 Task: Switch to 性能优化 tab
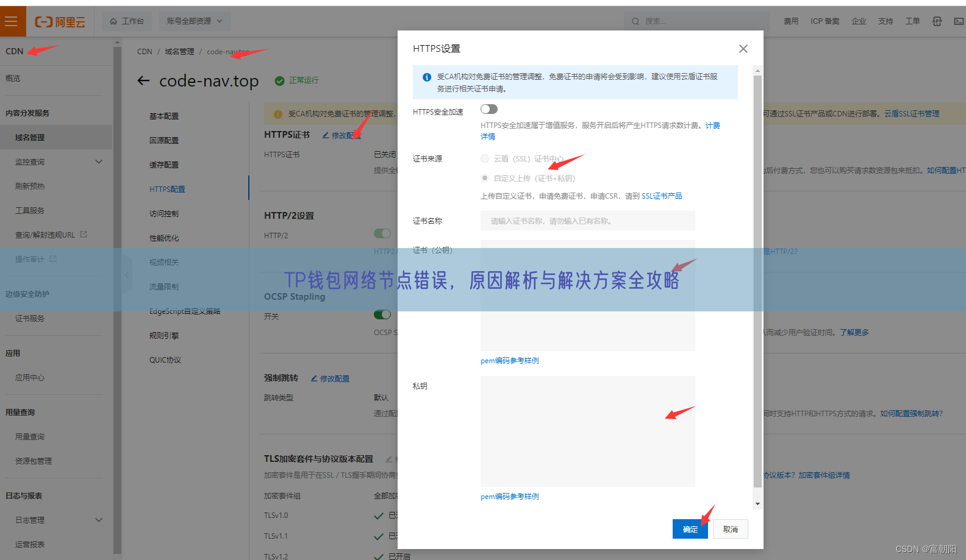point(164,238)
